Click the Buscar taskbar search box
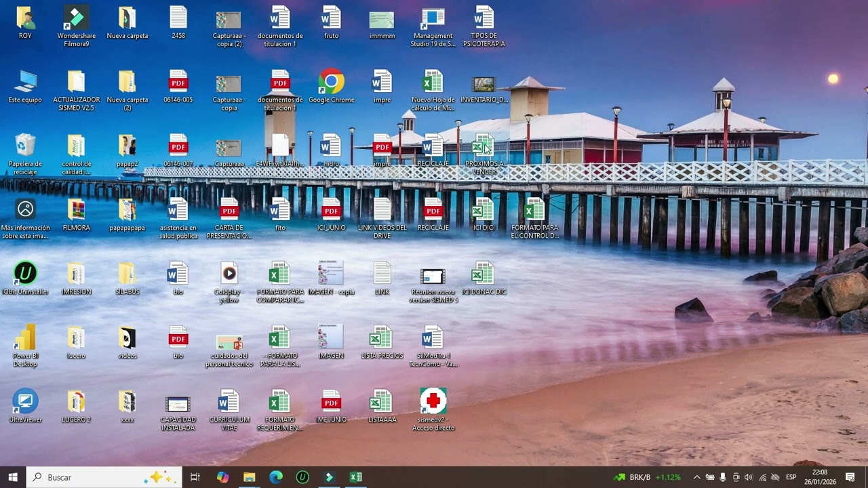This screenshot has width=868, height=488. (x=104, y=477)
